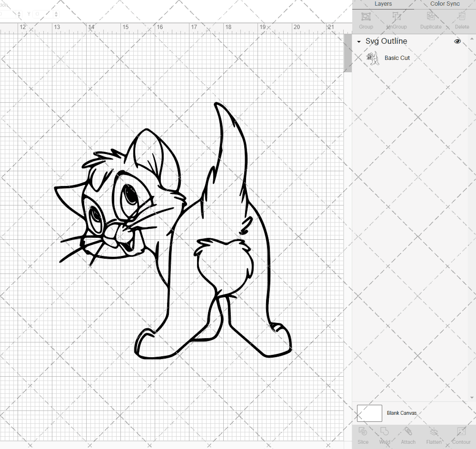Collapse the Svg Outline layer group
The image size is (476, 449).
click(359, 41)
